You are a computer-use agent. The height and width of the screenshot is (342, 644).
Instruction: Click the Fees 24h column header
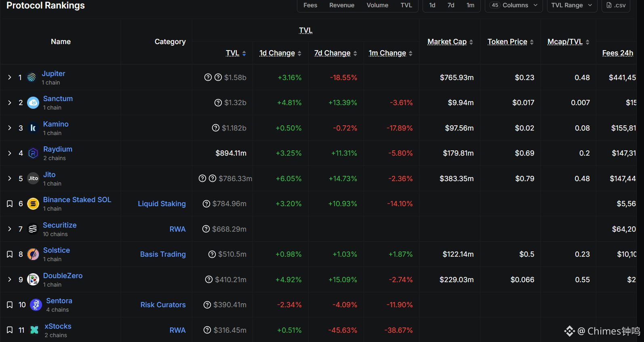(617, 53)
